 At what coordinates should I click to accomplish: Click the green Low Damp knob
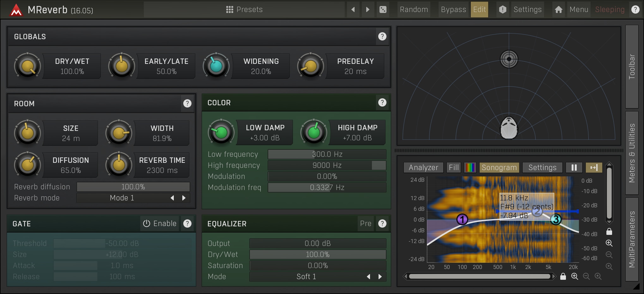coord(221,132)
